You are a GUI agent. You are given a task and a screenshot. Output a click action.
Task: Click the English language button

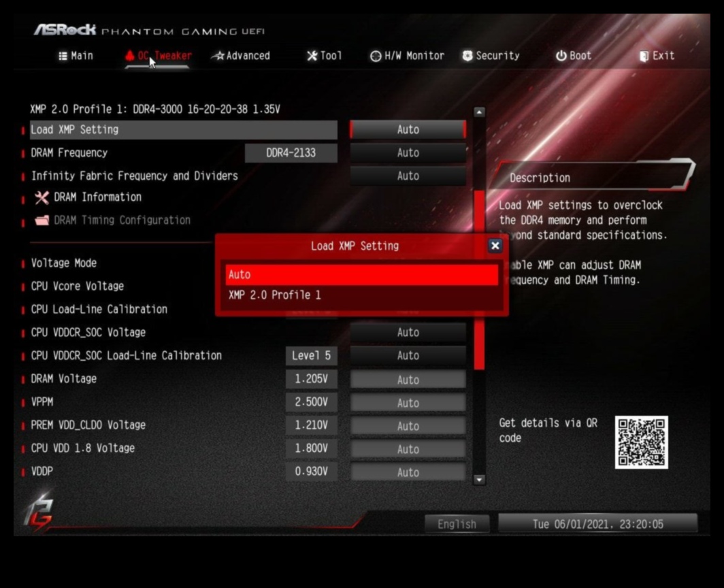click(457, 524)
